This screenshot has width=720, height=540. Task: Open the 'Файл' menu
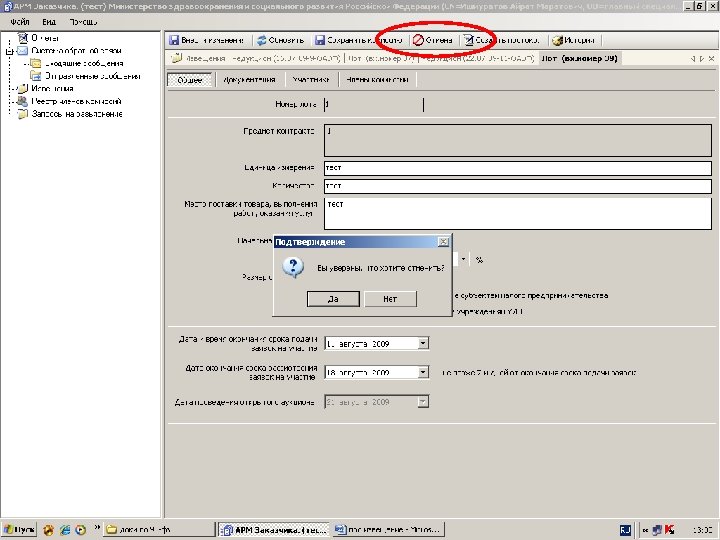point(20,22)
